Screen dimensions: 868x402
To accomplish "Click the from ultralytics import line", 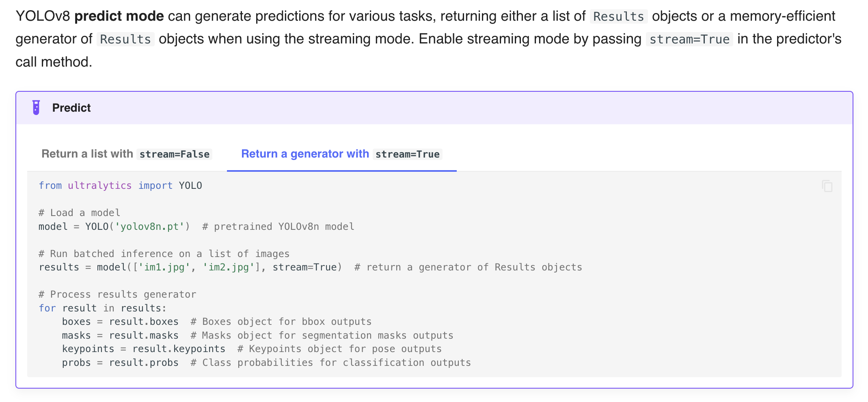I will click(x=120, y=186).
